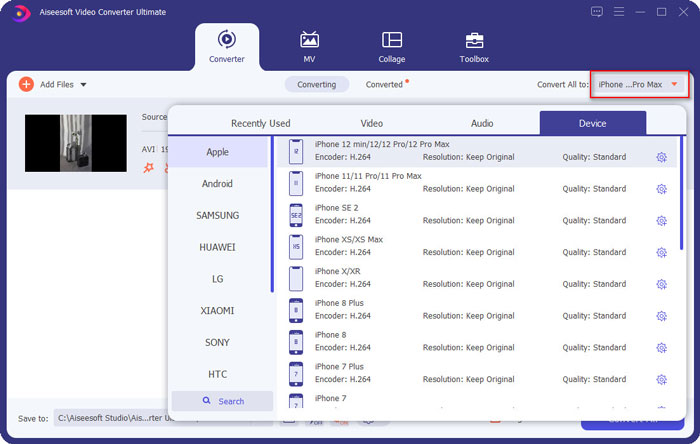Click the star edit-effect icon under AVI

pyautogui.click(x=148, y=168)
